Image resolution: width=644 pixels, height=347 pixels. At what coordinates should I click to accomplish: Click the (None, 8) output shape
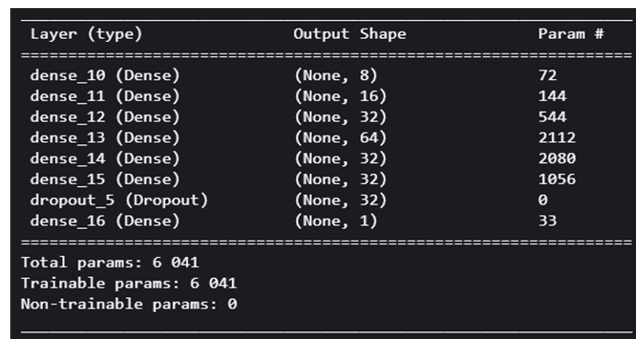[x=336, y=76]
